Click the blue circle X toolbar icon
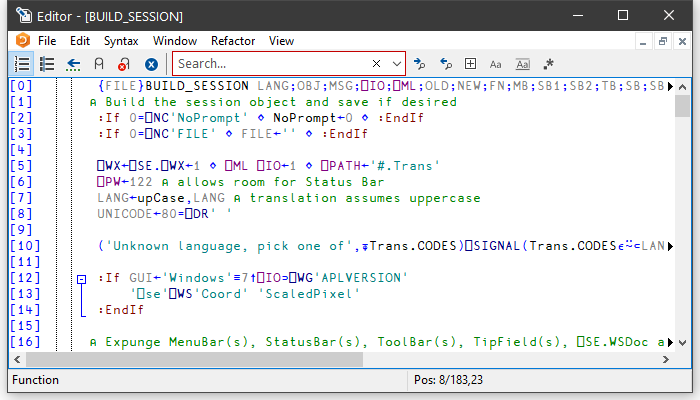 tap(151, 64)
